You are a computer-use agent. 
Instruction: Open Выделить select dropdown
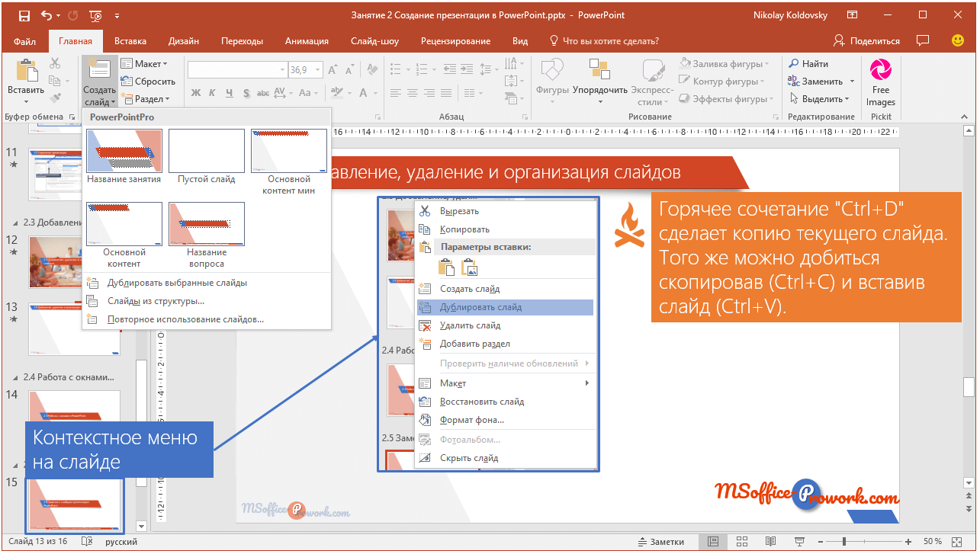(x=820, y=99)
